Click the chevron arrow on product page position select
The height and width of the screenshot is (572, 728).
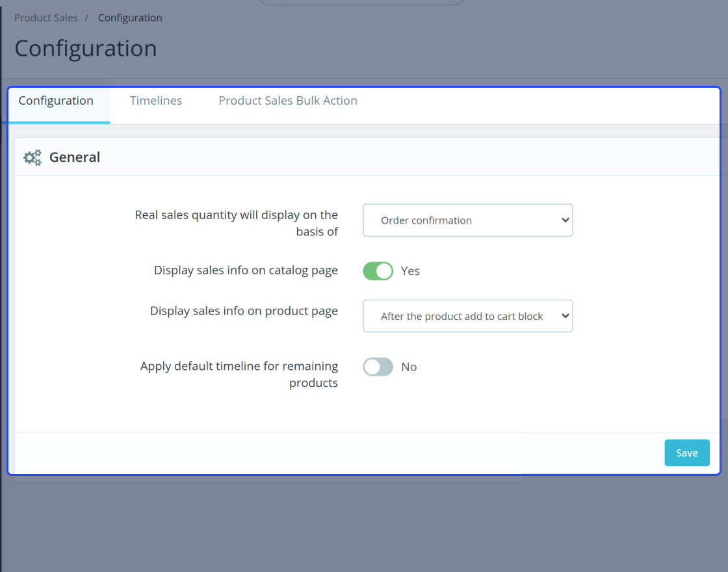tap(565, 316)
